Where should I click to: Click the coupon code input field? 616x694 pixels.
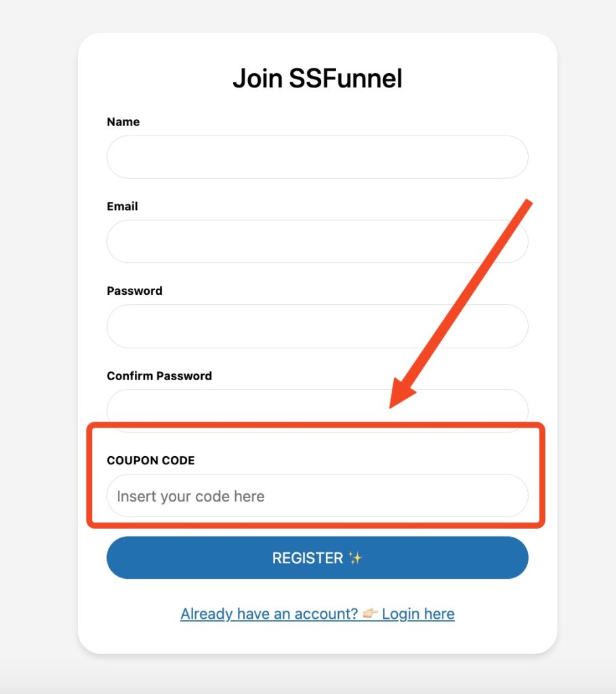click(x=317, y=496)
